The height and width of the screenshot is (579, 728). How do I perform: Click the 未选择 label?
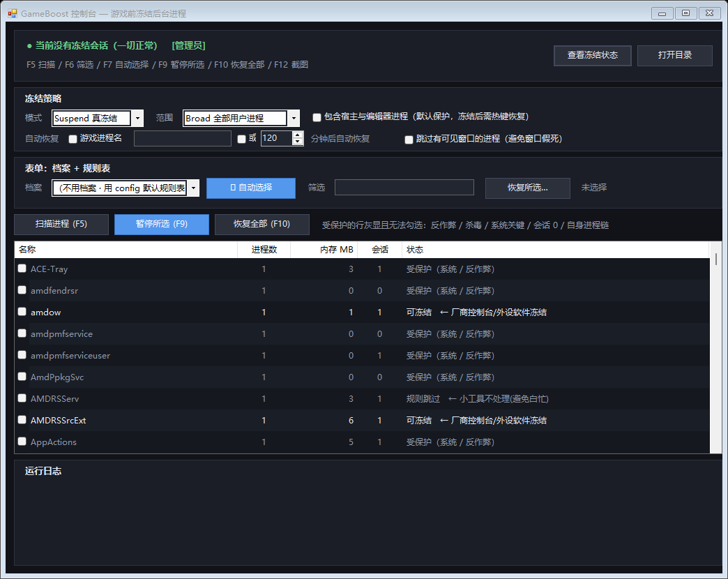594,188
